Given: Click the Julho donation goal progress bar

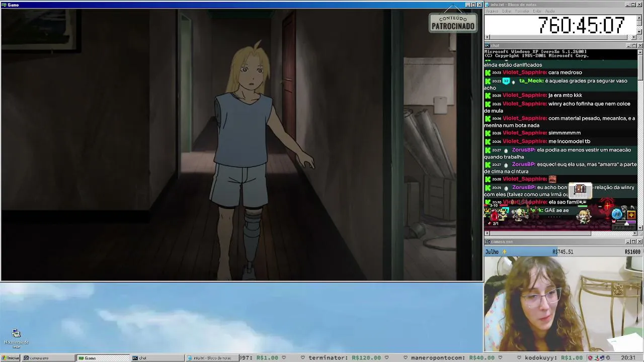Looking at the screenshot, I should point(563,252).
